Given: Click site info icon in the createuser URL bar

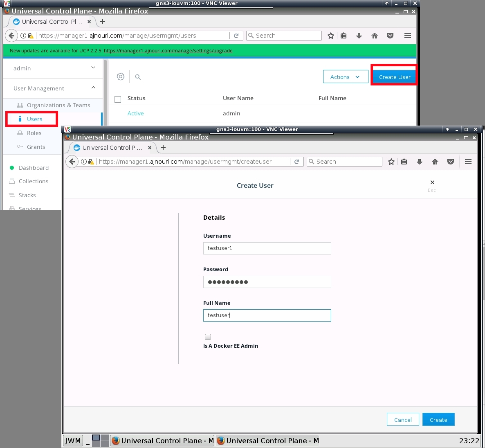Looking at the screenshot, I should (83, 162).
